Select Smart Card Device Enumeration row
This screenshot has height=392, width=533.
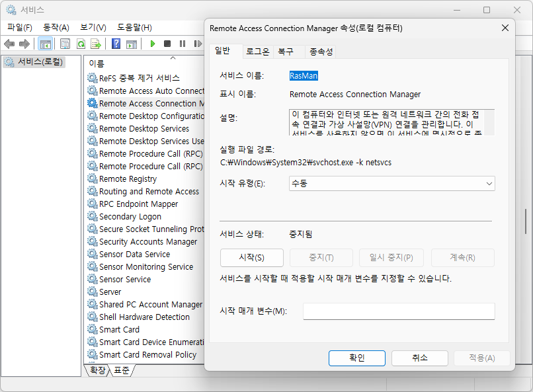click(145, 342)
